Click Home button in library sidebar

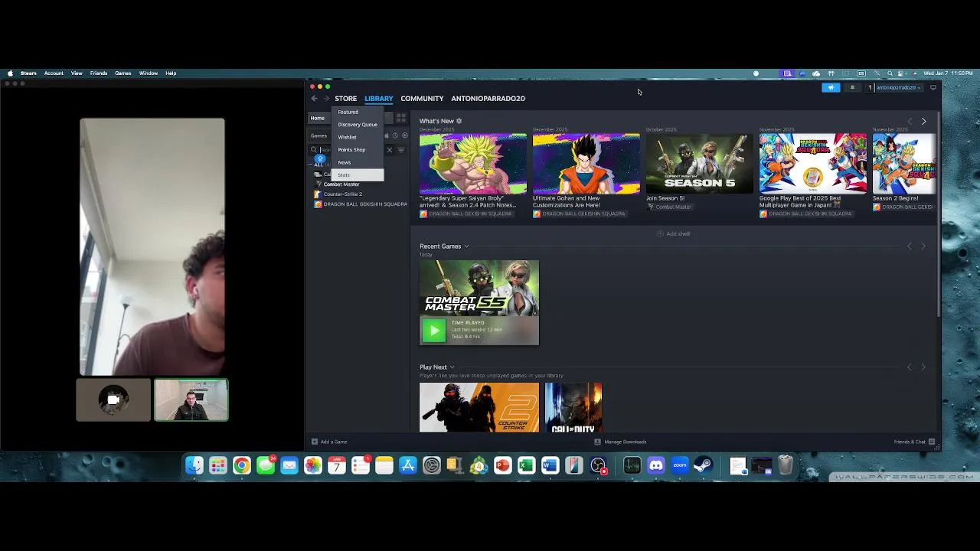click(317, 118)
